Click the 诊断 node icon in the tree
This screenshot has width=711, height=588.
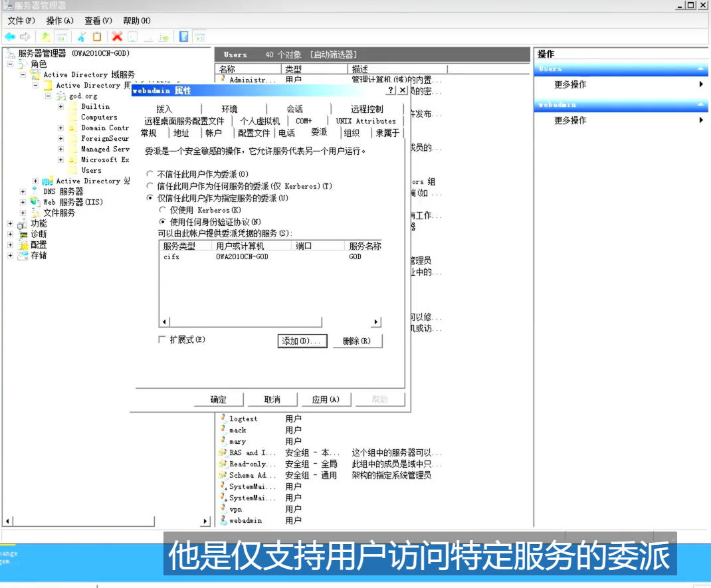[x=23, y=234]
